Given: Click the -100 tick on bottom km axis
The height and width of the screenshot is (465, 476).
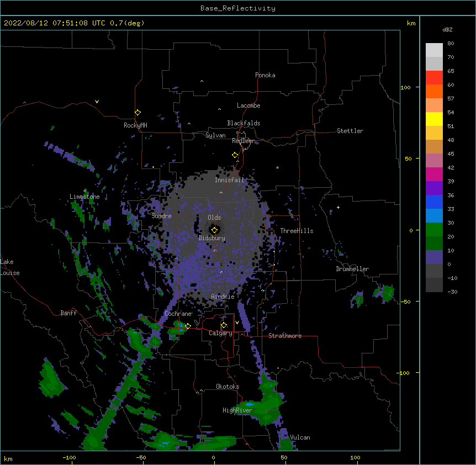Looking at the screenshot, I should click(69, 457).
